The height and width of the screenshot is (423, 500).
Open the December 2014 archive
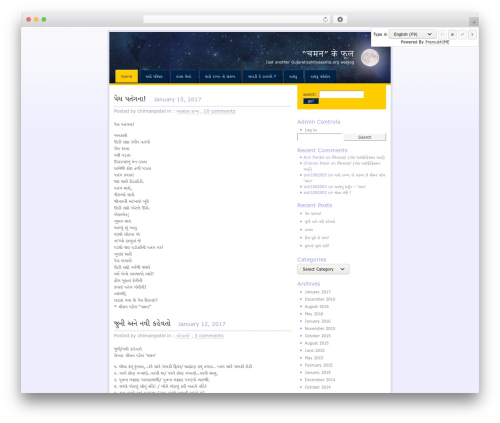[320, 380]
